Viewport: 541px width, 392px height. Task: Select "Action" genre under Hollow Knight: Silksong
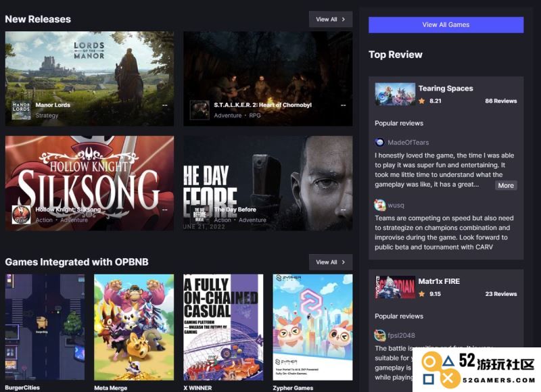[44, 220]
